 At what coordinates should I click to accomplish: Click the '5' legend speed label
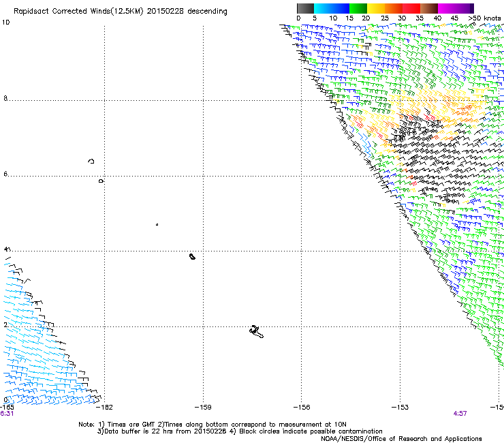pyautogui.click(x=315, y=18)
